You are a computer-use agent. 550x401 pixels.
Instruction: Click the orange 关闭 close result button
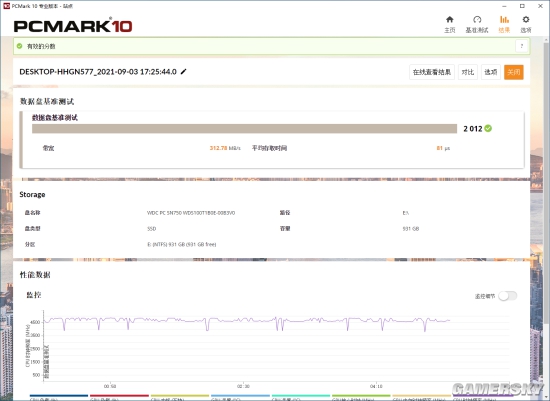tap(514, 72)
